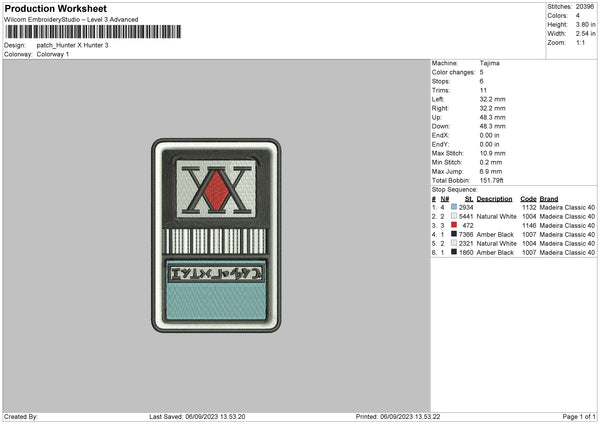
Task: Click thread code 1146 in stop 3
Action: click(x=529, y=225)
